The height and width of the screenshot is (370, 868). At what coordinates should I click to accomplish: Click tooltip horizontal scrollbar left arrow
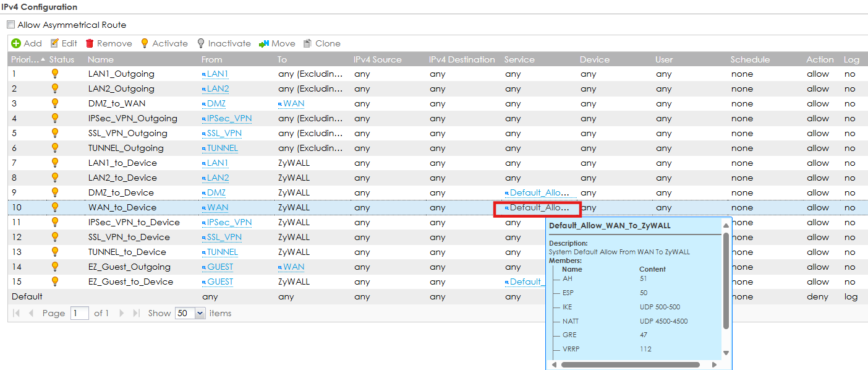(x=553, y=364)
